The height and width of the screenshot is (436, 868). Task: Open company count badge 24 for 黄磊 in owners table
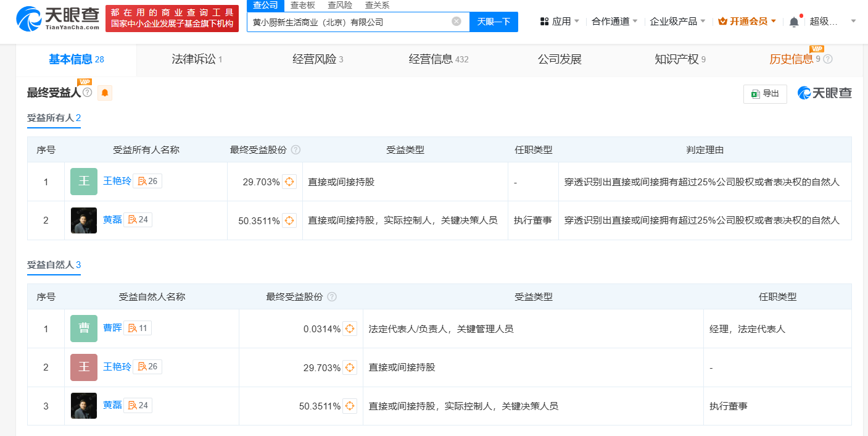[x=138, y=219]
